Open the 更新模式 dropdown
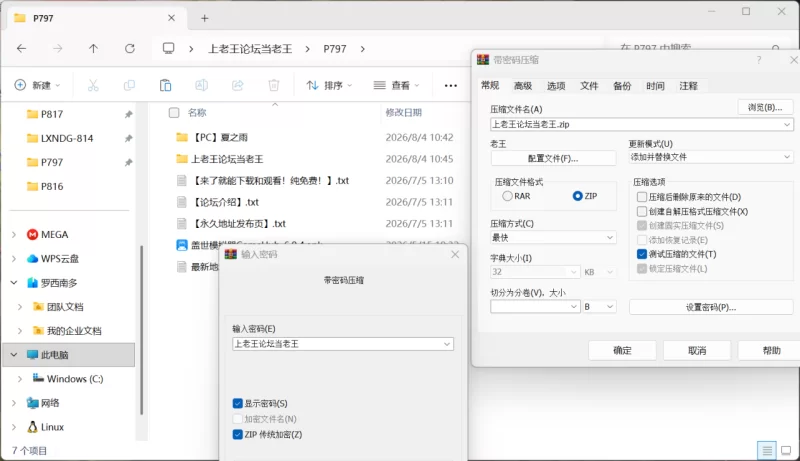Viewport: 800px width, 461px height. (x=787, y=157)
